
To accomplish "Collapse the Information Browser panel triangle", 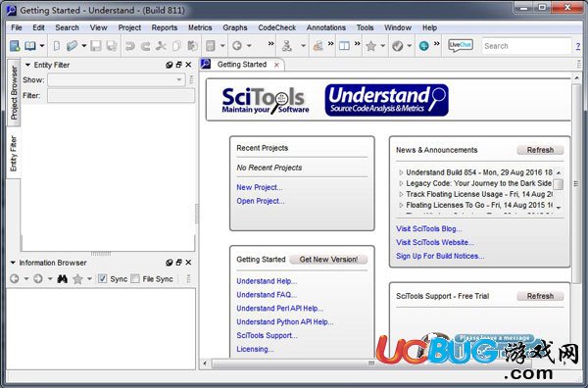I will pyautogui.click(x=13, y=263).
